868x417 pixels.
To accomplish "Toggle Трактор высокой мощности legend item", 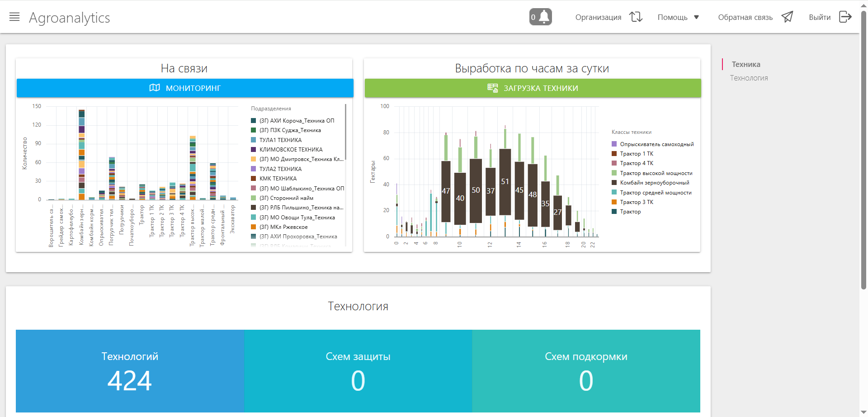I will tap(656, 173).
